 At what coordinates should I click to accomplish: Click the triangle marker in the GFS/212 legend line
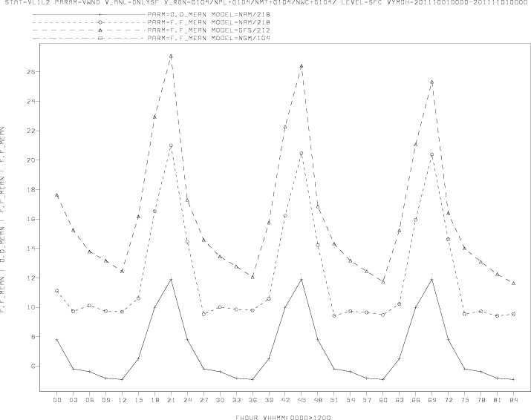tap(100, 30)
